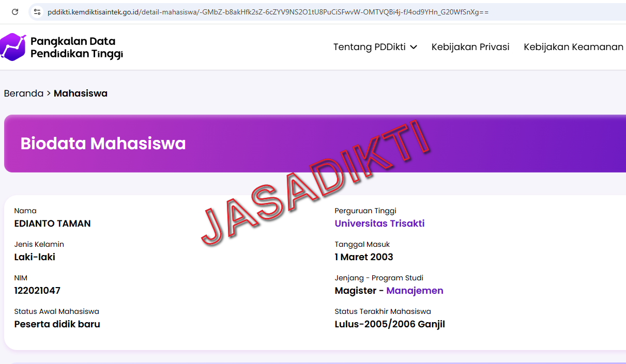Click the PDDikti purple logo icon
The width and height of the screenshot is (626, 364).
coord(13,47)
